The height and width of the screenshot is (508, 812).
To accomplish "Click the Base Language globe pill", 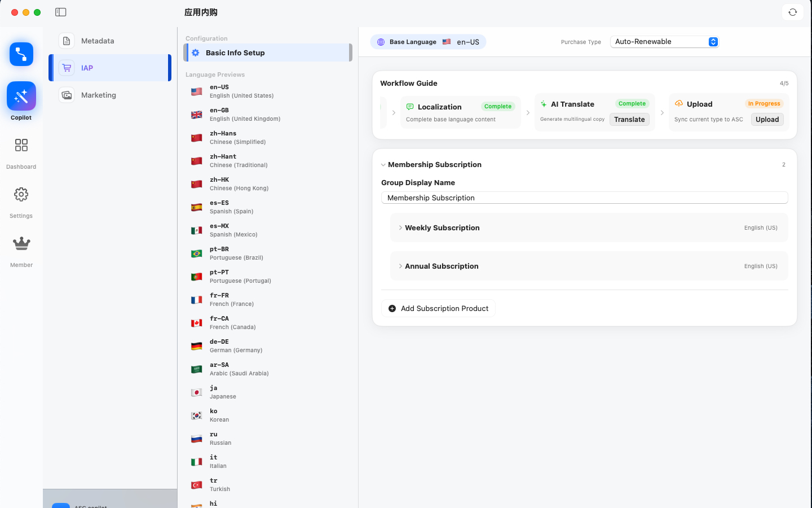I will click(428, 42).
